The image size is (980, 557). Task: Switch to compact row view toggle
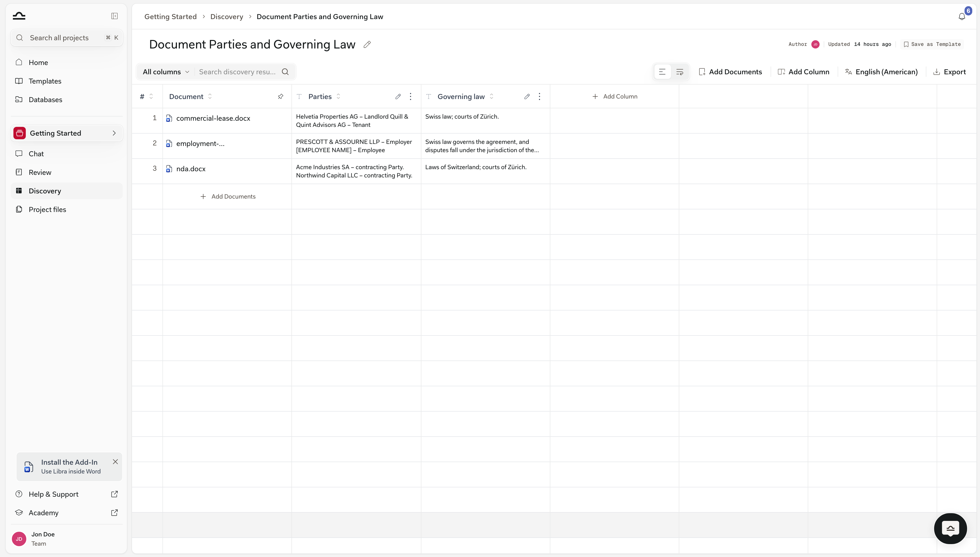coord(662,72)
